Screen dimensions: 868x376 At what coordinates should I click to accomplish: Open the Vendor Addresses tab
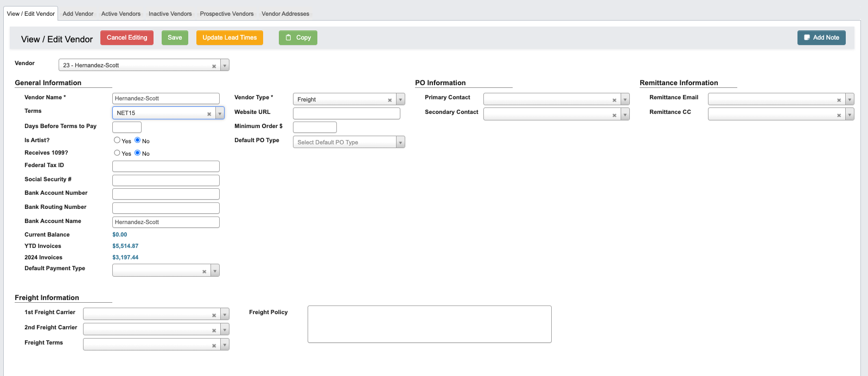[x=285, y=14]
